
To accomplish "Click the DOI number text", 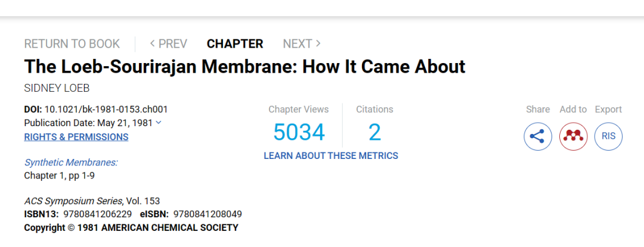I will click(x=106, y=109).
